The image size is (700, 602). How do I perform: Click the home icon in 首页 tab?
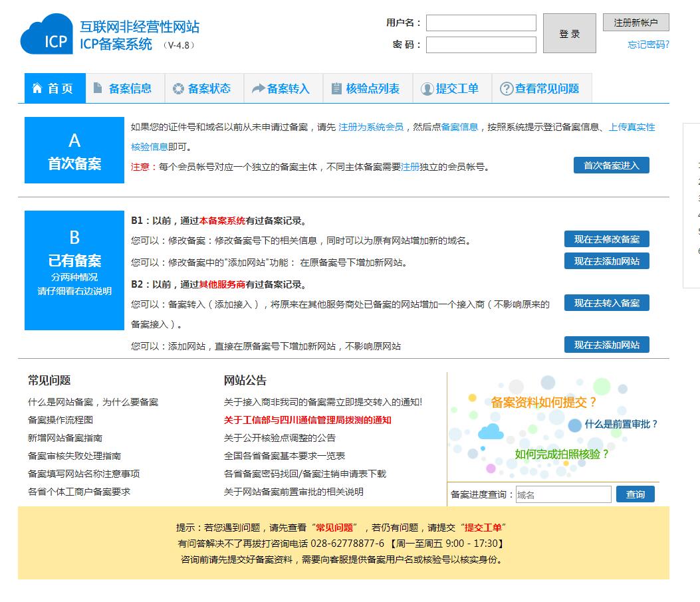point(37,88)
